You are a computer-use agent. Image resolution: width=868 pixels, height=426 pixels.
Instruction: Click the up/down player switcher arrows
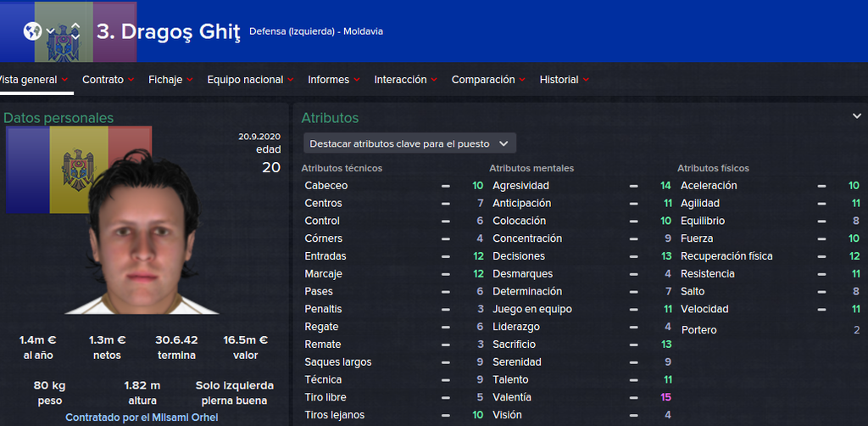click(75, 31)
